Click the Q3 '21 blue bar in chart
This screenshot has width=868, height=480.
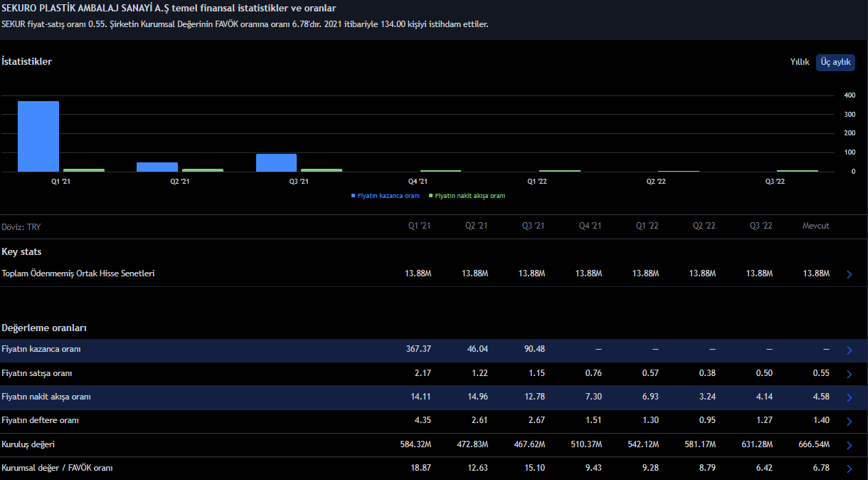coord(277,162)
